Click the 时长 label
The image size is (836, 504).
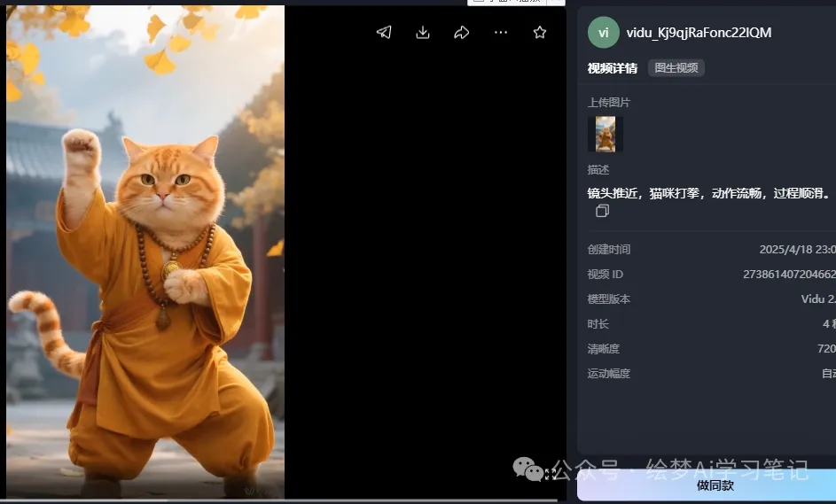(x=598, y=324)
